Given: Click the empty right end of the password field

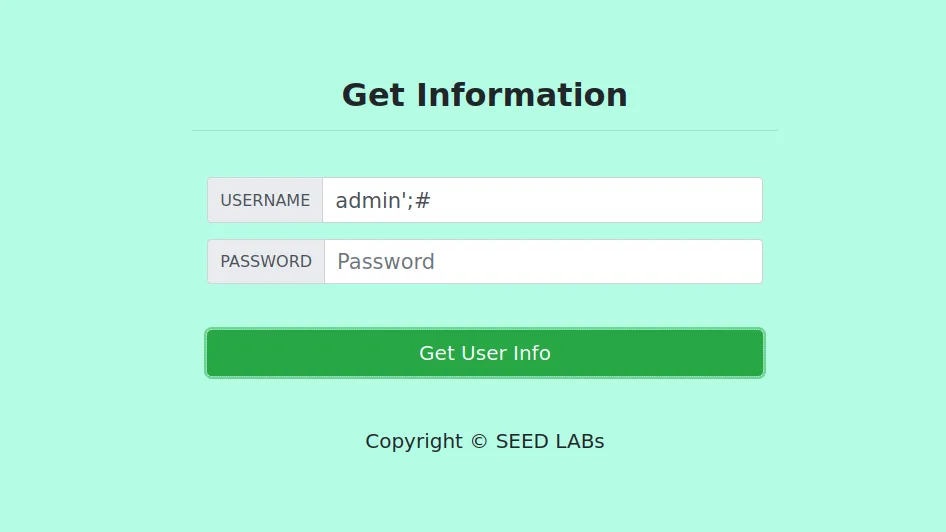Looking at the screenshot, I should click(x=720, y=262).
